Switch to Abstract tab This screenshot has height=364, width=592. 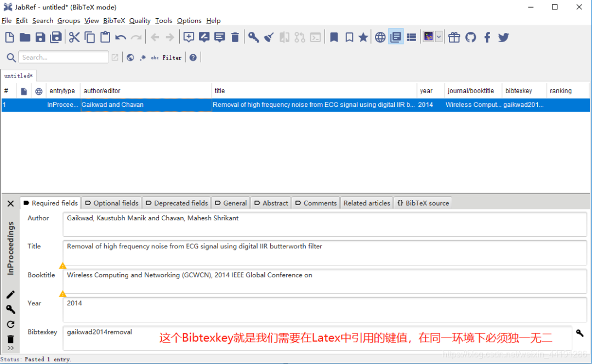[x=271, y=203]
